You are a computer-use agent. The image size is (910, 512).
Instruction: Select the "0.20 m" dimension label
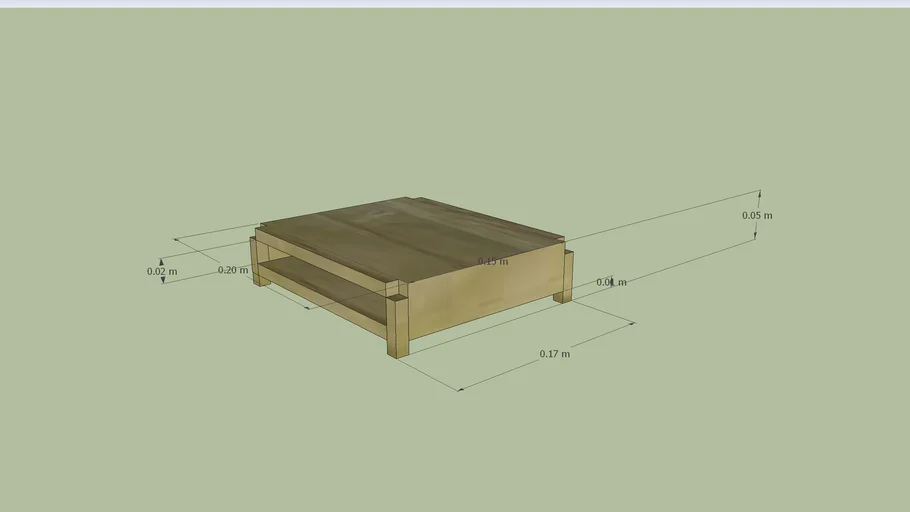(233, 270)
